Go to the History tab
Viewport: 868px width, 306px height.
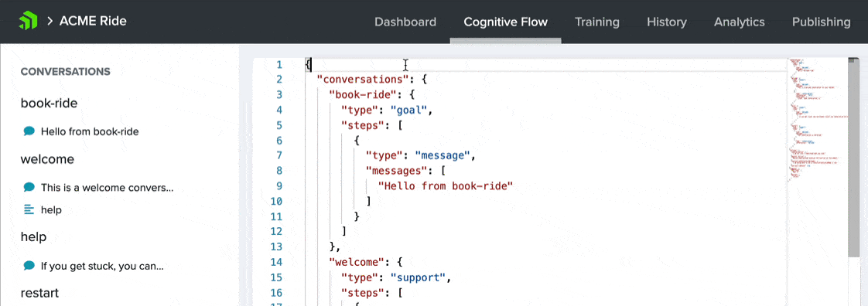coord(667,22)
